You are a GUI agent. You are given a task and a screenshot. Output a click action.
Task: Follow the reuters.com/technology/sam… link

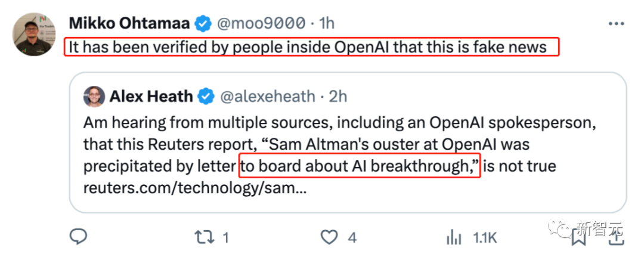click(x=194, y=188)
